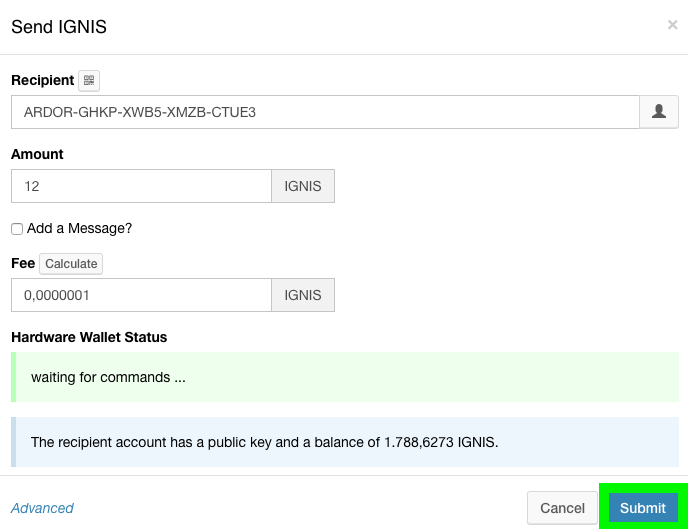The height and width of the screenshot is (529, 688).
Task: Select the 'Send IGNIS' dialog title
Action: tap(59, 27)
